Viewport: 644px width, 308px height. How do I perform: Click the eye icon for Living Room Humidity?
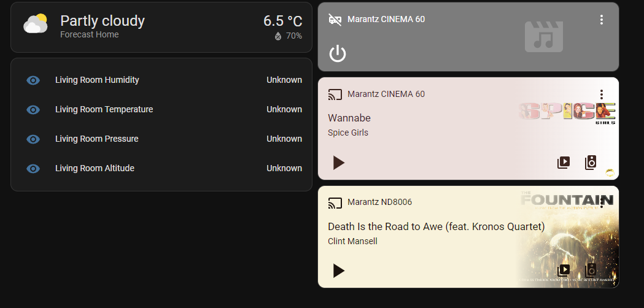33,80
